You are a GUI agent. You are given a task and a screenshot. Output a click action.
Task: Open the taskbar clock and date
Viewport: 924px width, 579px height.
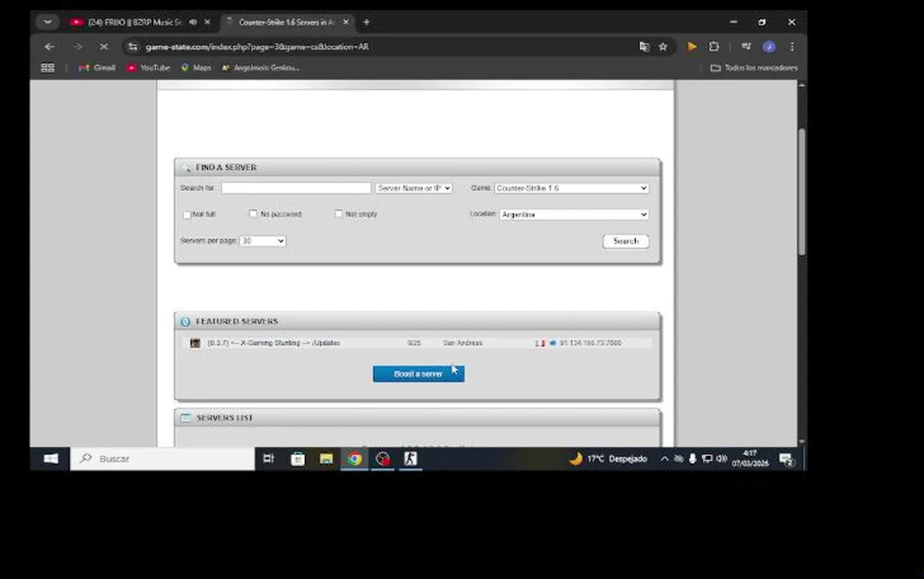point(750,459)
